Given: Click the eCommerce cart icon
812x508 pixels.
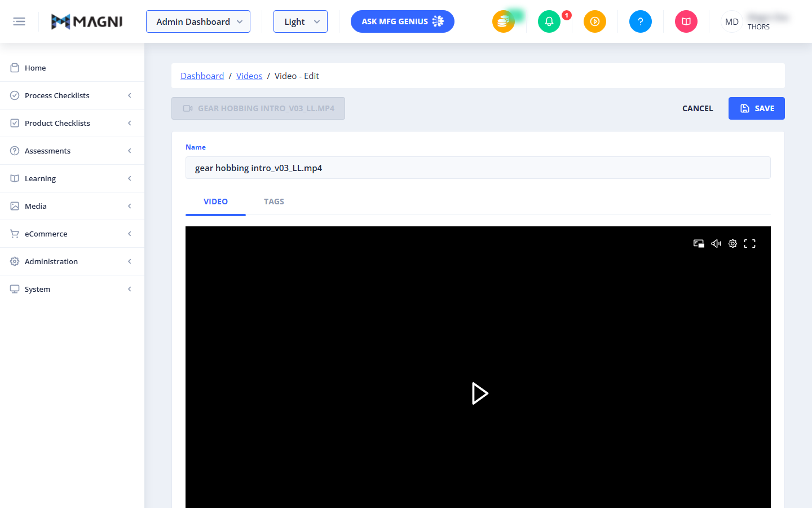Looking at the screenshot, I should [15, 234].
